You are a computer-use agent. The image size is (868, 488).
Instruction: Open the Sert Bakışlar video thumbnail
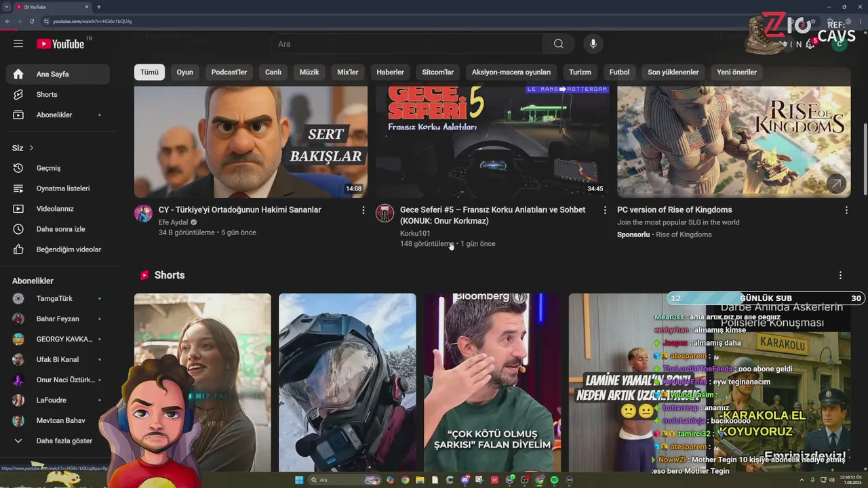click(251, 142)
